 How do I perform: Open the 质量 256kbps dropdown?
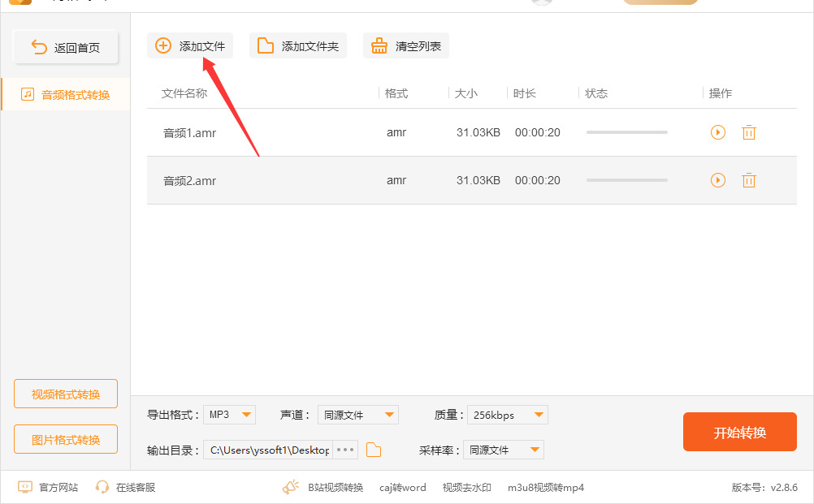click(508, 415)
